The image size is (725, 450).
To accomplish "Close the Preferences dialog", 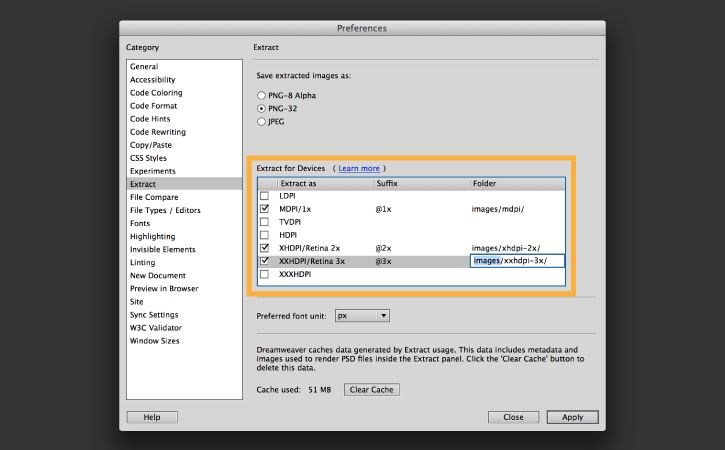I will 513,417.
